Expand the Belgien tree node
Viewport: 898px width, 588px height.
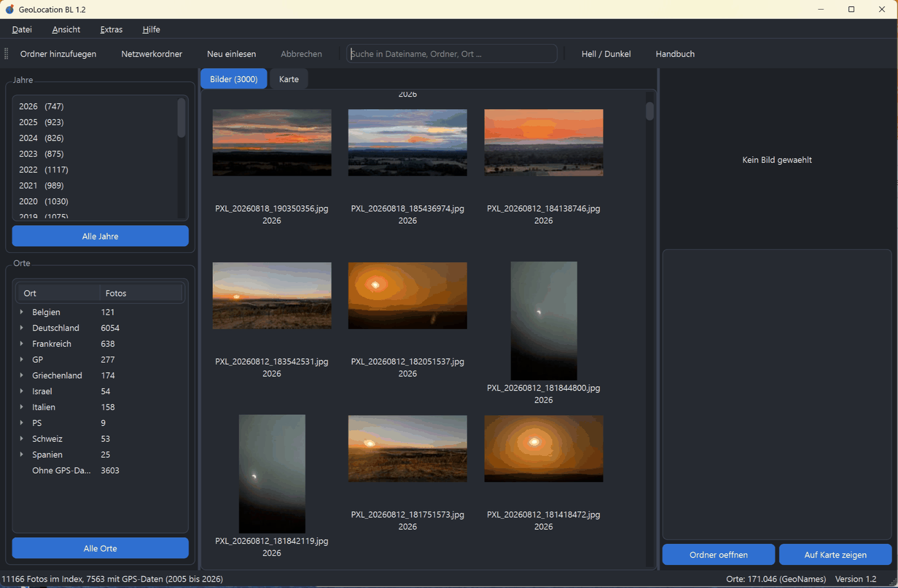click(21, 312)
